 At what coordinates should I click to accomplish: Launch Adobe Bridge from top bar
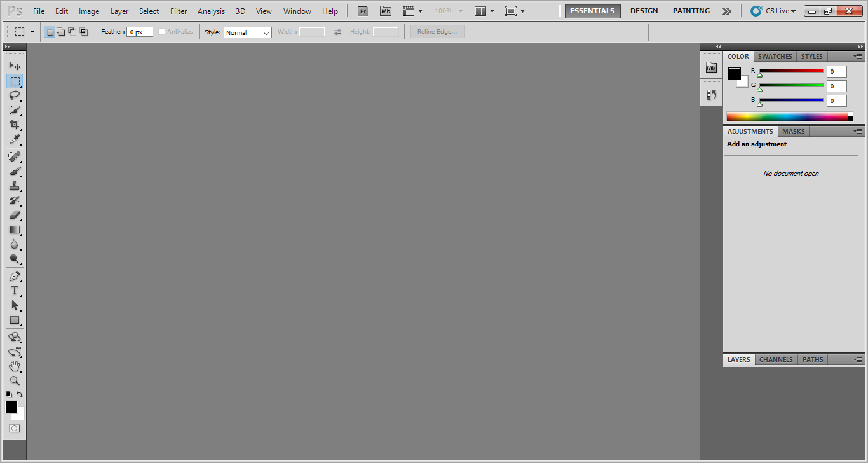coord(362,11)
